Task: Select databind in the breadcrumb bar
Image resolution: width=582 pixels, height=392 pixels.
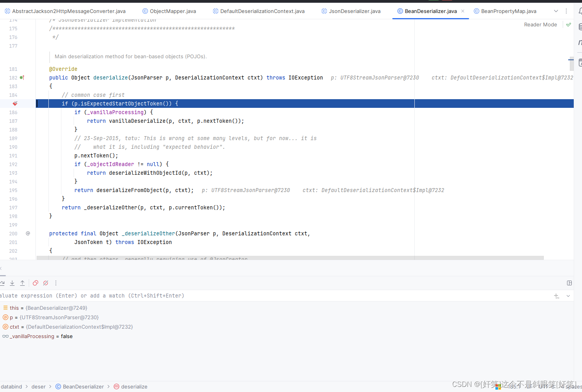Action: 11,386
